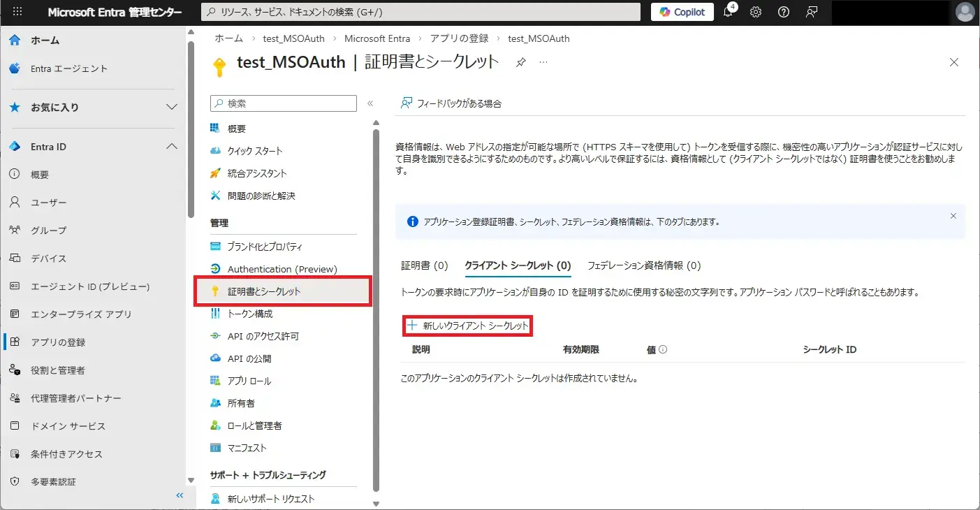
Task: Click 新しいクライアント シークレット button
Action: point(468,326)
